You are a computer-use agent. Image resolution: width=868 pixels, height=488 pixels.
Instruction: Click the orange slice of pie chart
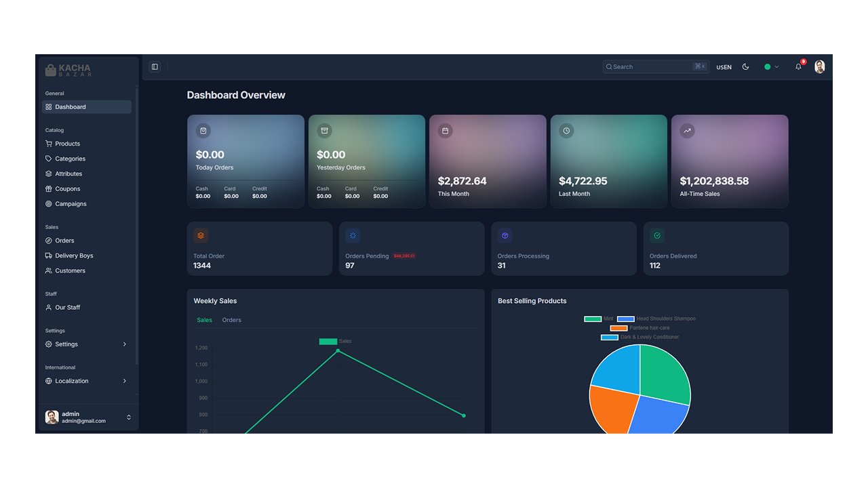(612, 410)
